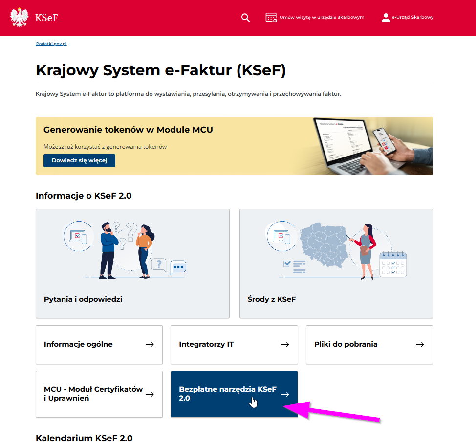Viewport: 476px width, 448px height.
Task: Click the Polish eagle emblem logo
Action: [20, 18]
